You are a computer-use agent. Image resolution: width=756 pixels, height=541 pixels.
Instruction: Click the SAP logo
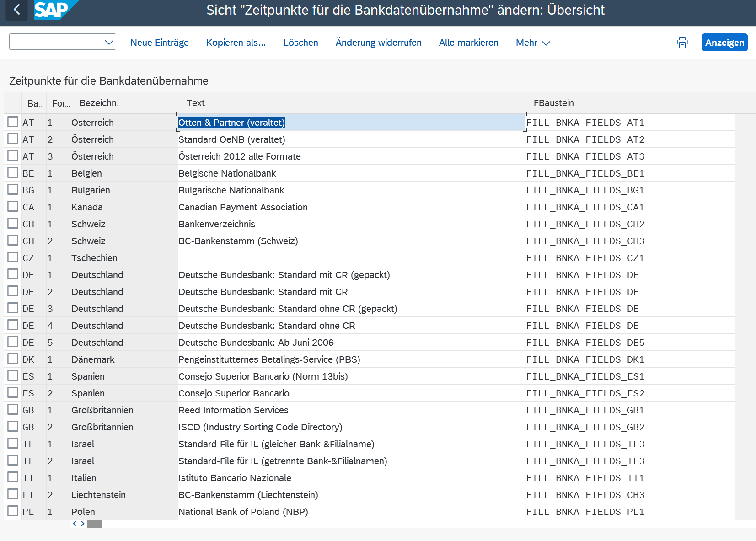[x=52, y=10]
